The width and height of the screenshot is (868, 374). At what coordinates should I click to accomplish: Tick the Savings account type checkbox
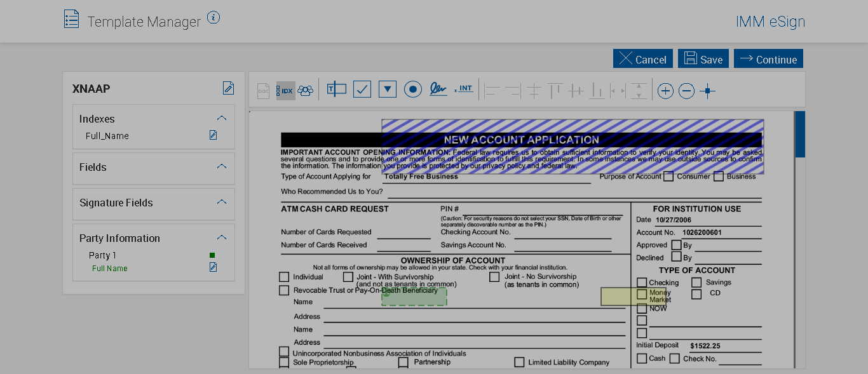[x=696, y=283]
